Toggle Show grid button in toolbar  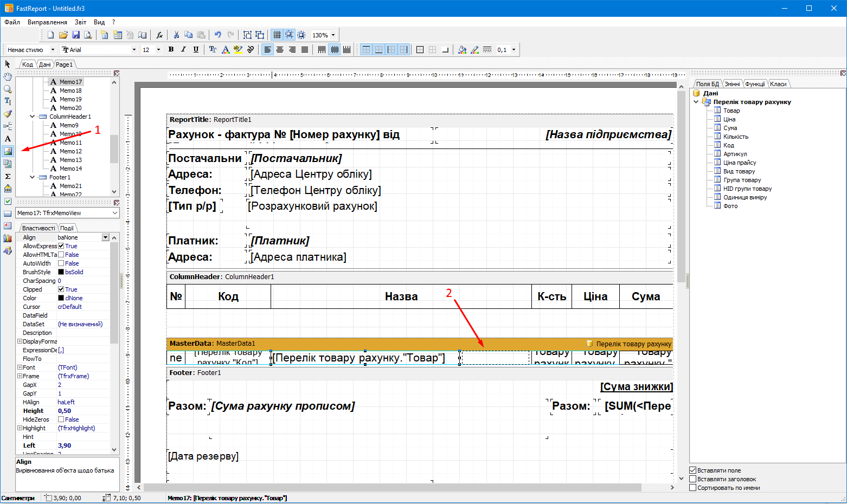coord(277,35)
